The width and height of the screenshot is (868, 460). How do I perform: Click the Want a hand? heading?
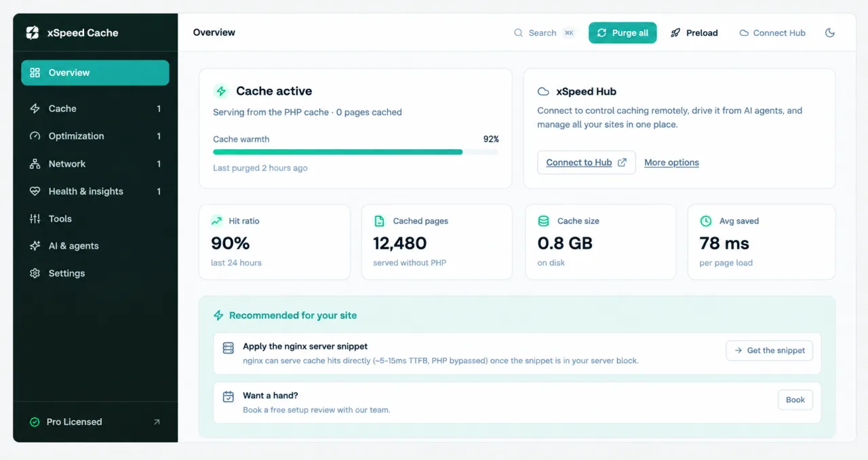coord(271,396)
